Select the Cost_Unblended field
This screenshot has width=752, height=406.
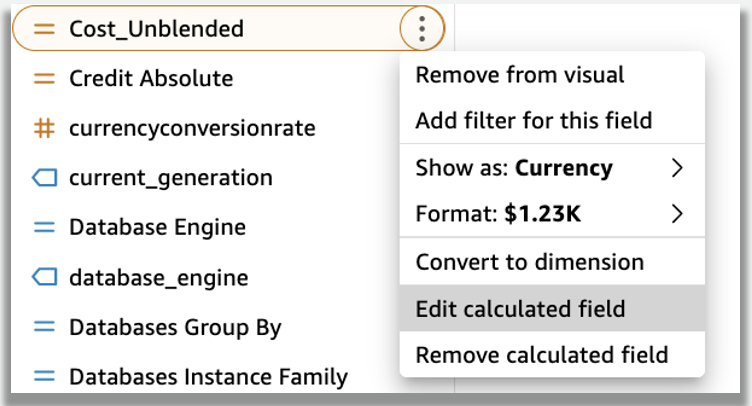coord(228,28)
